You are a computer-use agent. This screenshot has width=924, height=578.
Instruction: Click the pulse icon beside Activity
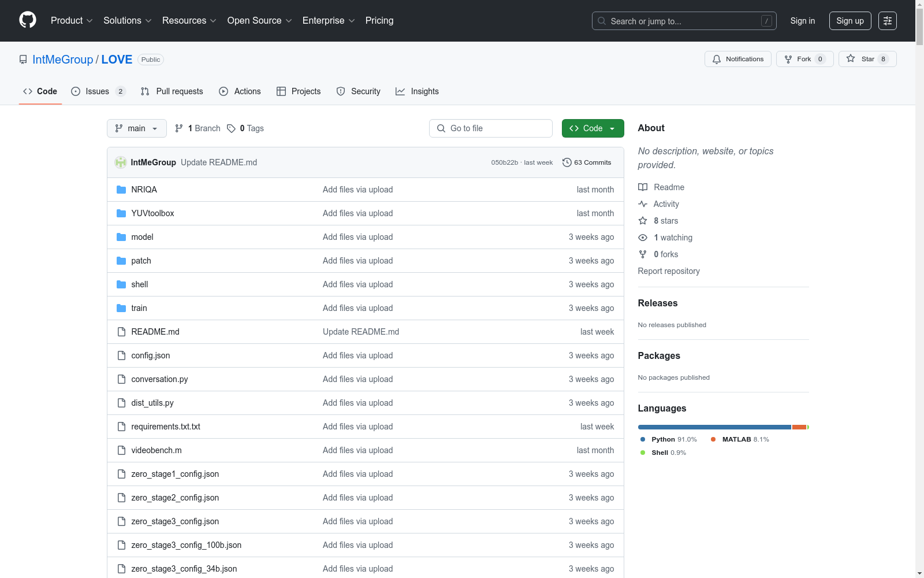(x=643, y=204)
